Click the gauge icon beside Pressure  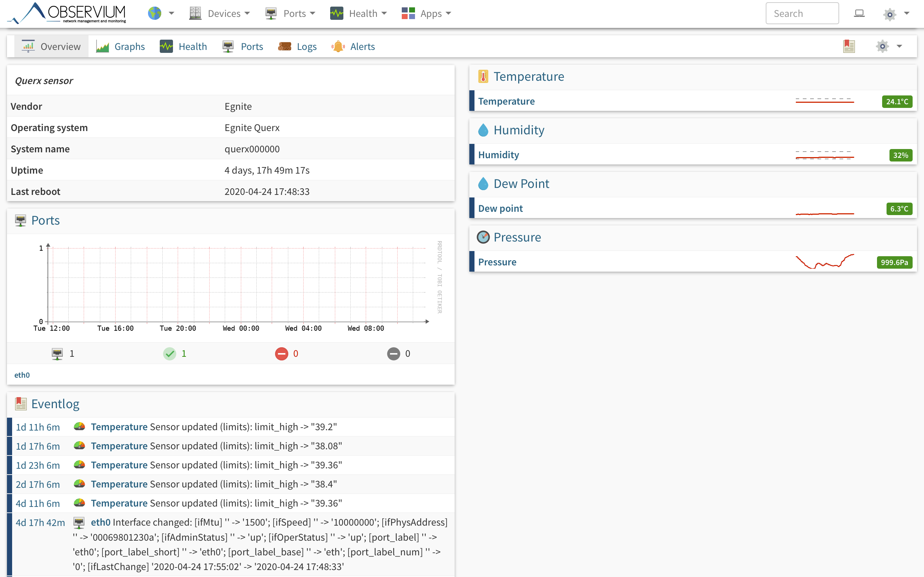(483, 237)
